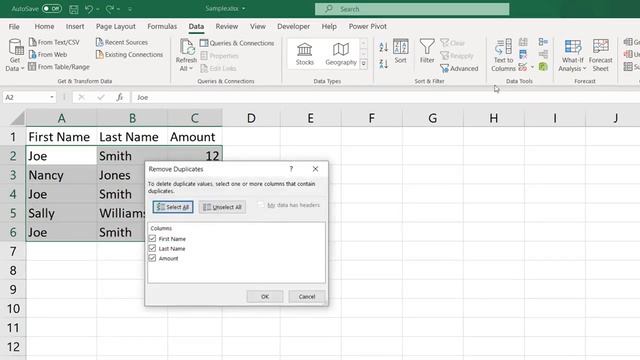Screen dimensions: 640x360
Task: Expand the Undo history dropdown arrow
Action: click(98, 9)
